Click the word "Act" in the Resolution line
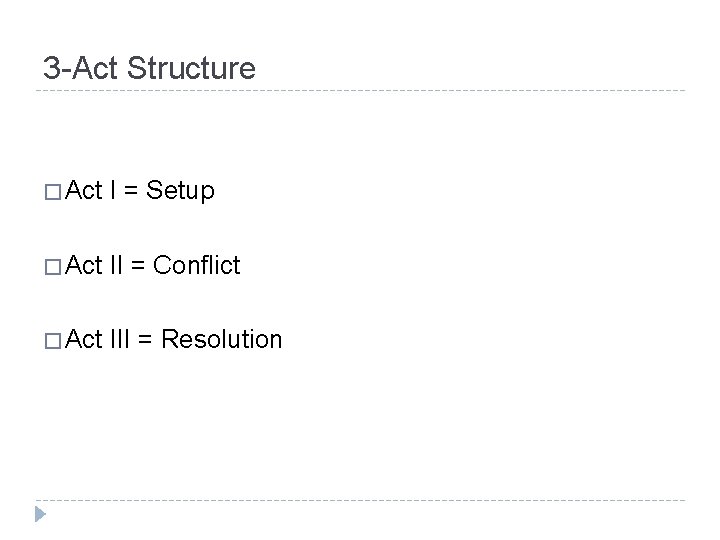 [85, 339]
